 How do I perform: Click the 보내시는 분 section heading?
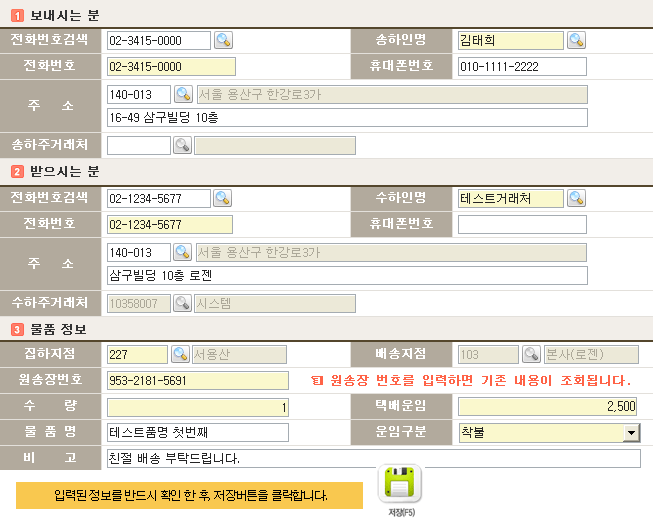coord(65,15)
